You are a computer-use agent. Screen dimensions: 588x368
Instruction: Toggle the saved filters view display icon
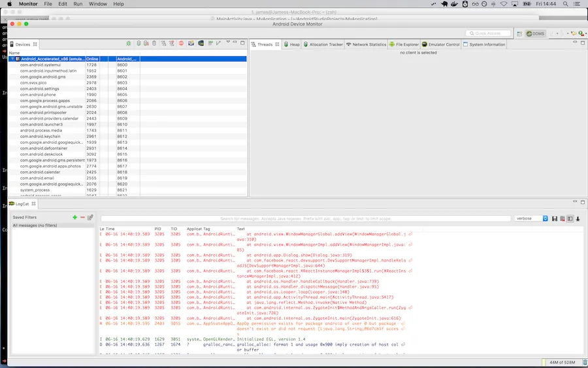point(570,219)
